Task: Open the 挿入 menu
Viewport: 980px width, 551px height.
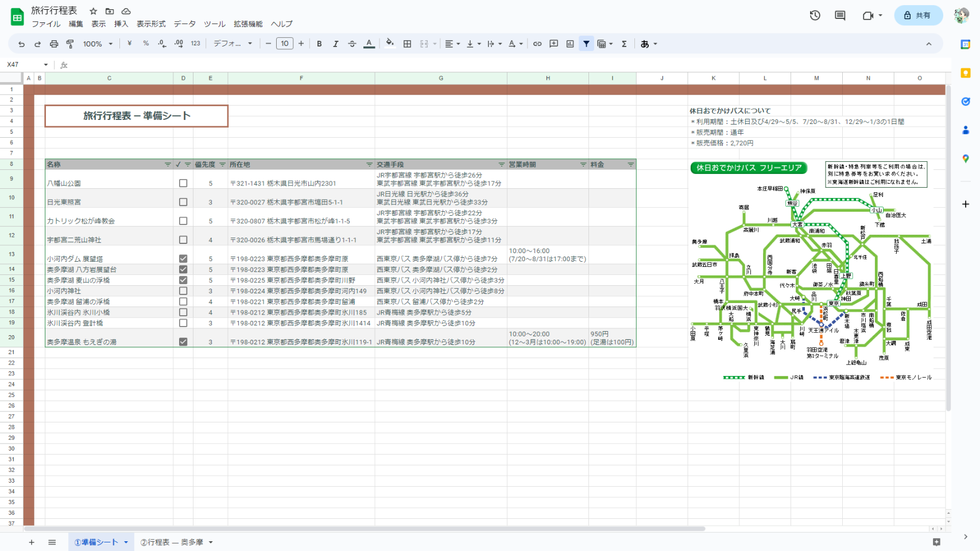Action: [x=121, y=24]
